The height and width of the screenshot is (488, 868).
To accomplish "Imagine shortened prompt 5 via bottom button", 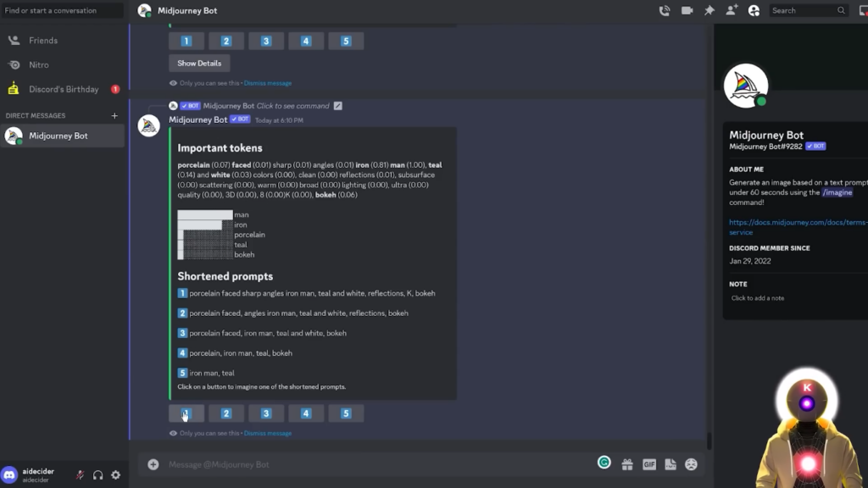I will (346, 413).
